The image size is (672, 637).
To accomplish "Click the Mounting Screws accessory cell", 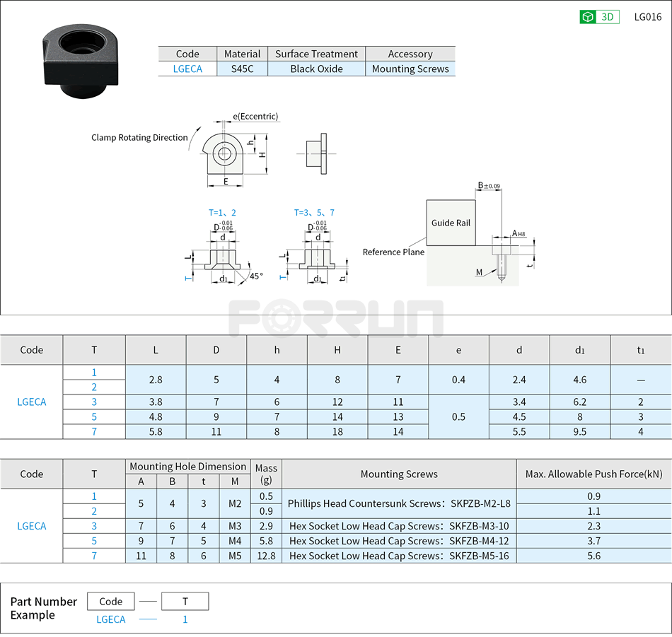I will point(410,69).
